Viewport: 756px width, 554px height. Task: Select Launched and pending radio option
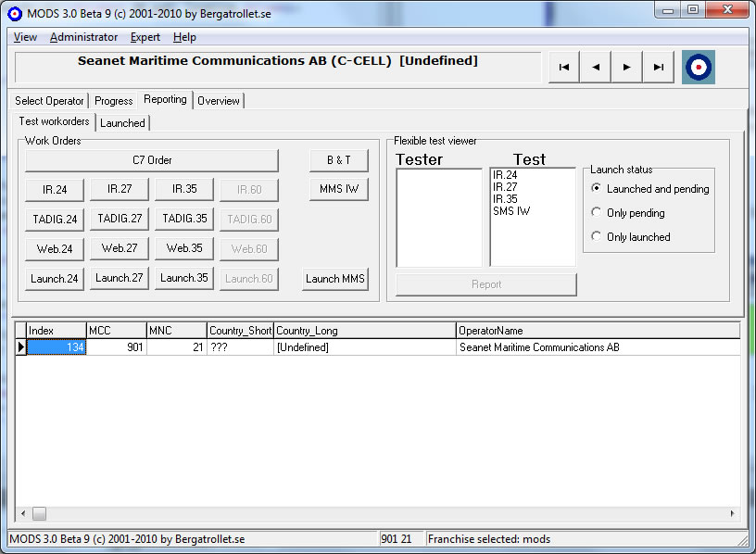click(x=597, y=189)
